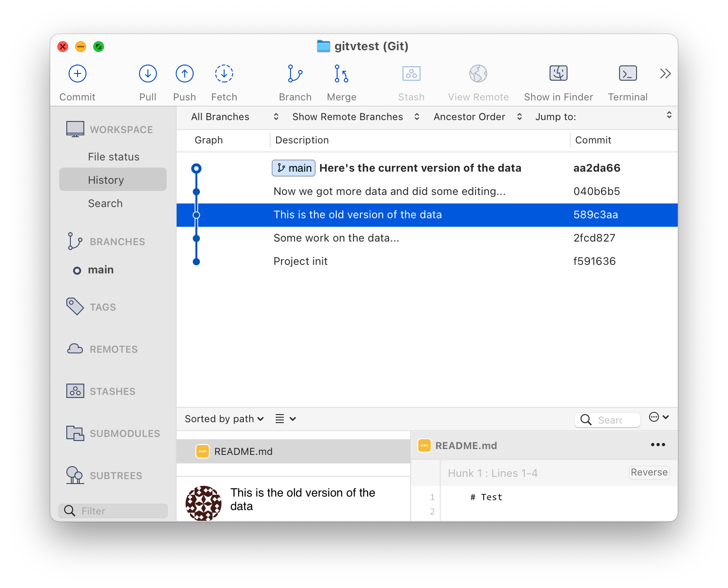Click the Reverse hunk button
The image size is (728, 588).
coord(649,472)
